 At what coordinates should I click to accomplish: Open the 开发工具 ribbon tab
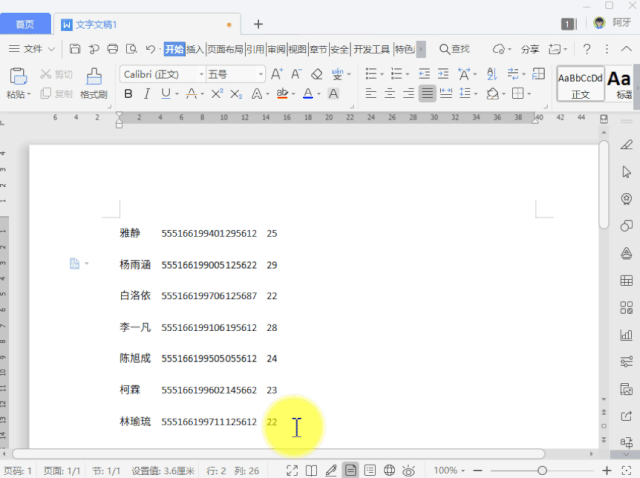tap(371, 49)
